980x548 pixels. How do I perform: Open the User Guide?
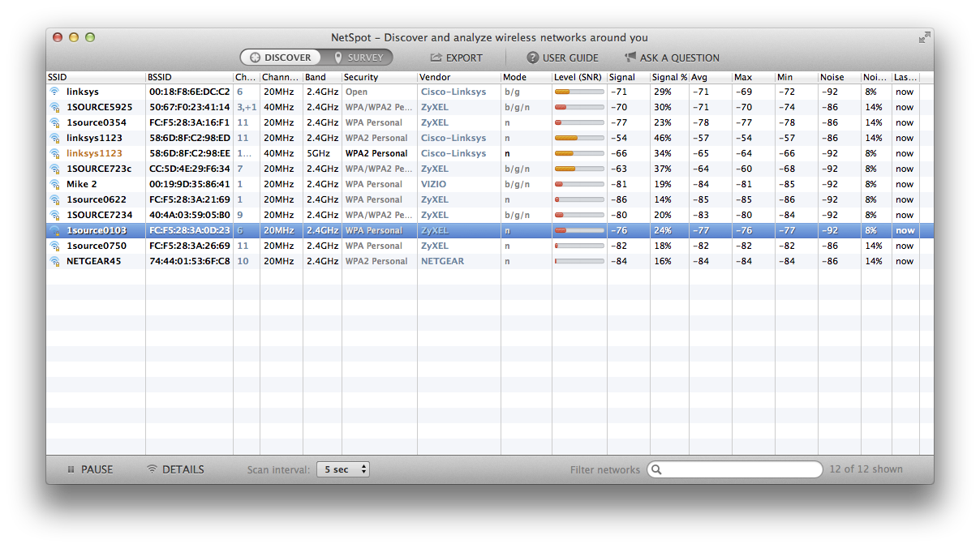pyautogui.click(x=562, y=58)
